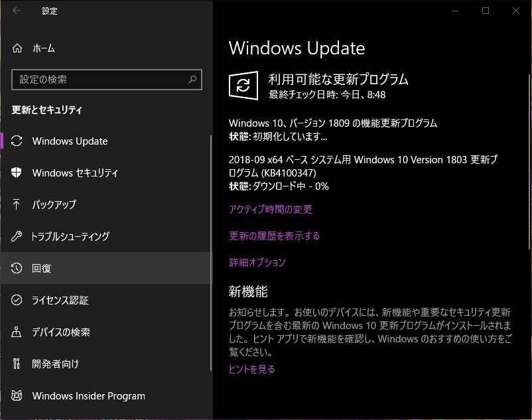Open the 詳細オプション link
This screenshot has width=532, height=420.
[x=257, y=262]
